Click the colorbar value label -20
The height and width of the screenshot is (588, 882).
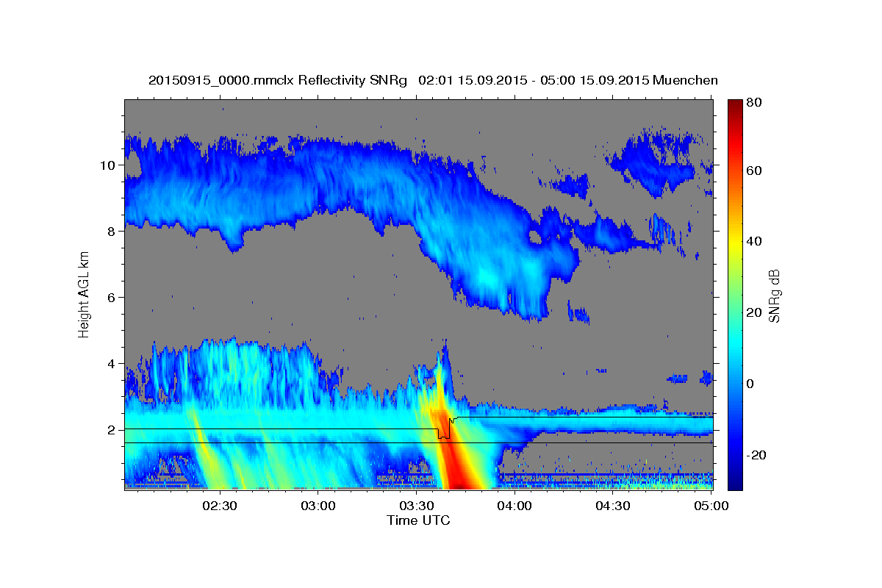[756, 455]
